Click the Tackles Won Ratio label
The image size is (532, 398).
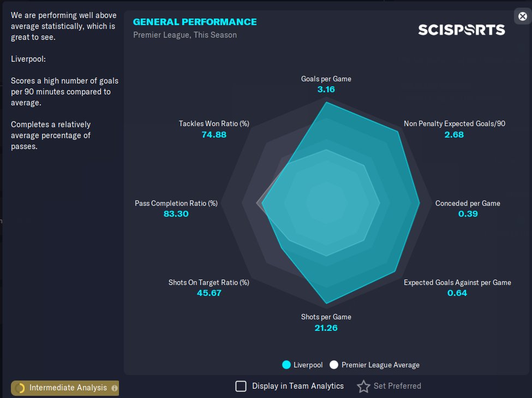click(214, 123)
